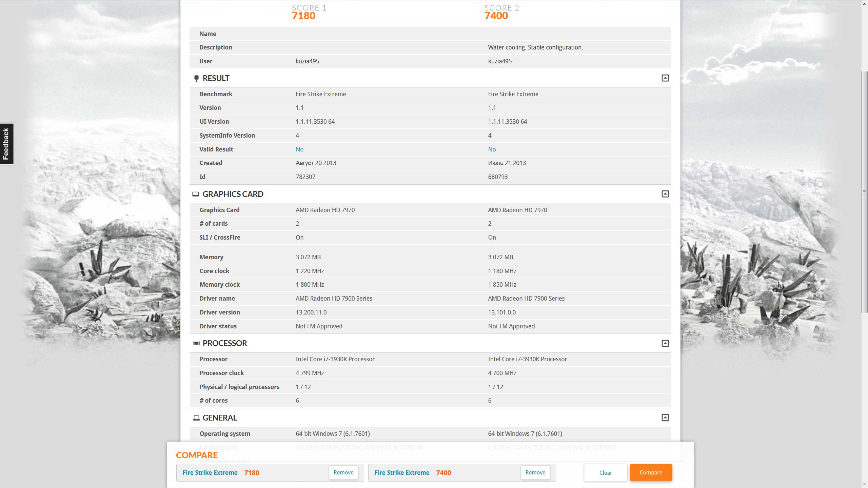Click the laptop icon beside GENERAL
Screen dimensions: 868x488
pos(196,418)
